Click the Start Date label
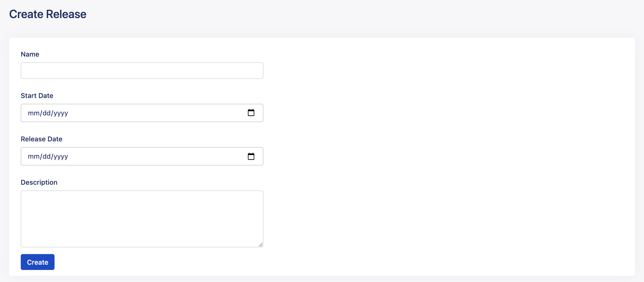644x282 pixels. (37, 95)
